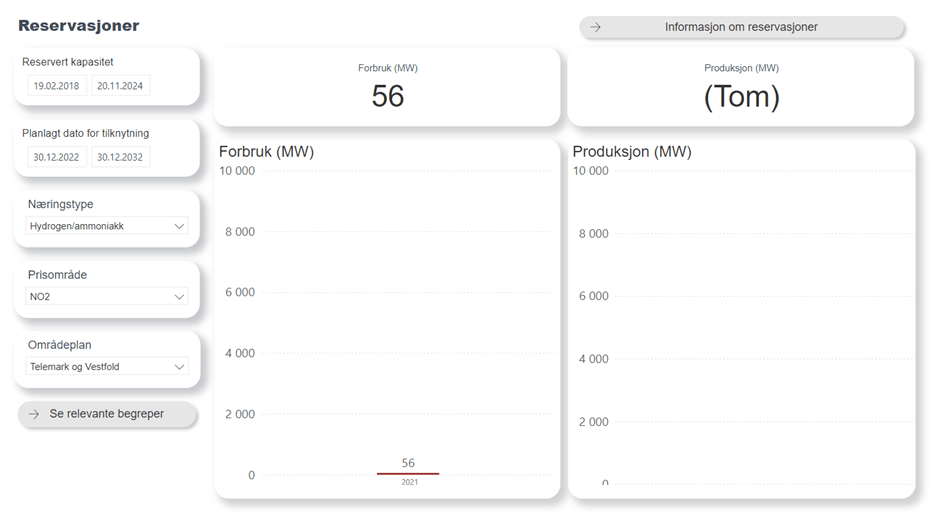Image resolution: width=945 pixels, height=512 pixels.
Task: Select the Produksjon (MW) card showing (Tom)
Action: coord(741,96)
